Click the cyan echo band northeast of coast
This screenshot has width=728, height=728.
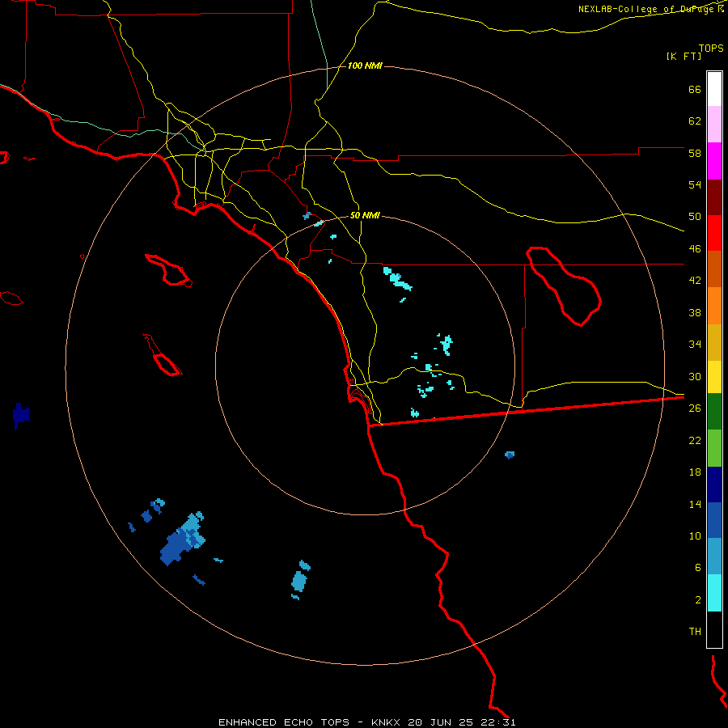click(397, 278)
